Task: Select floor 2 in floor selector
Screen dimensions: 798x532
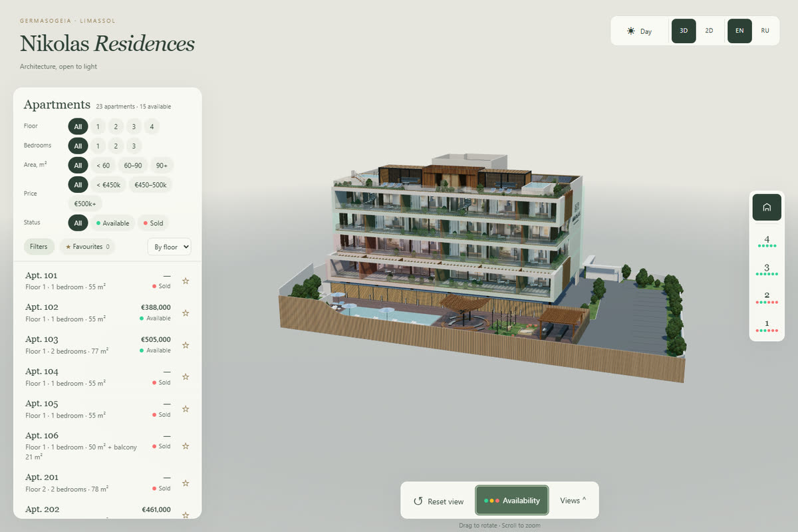Action: [x=767, y=297]
